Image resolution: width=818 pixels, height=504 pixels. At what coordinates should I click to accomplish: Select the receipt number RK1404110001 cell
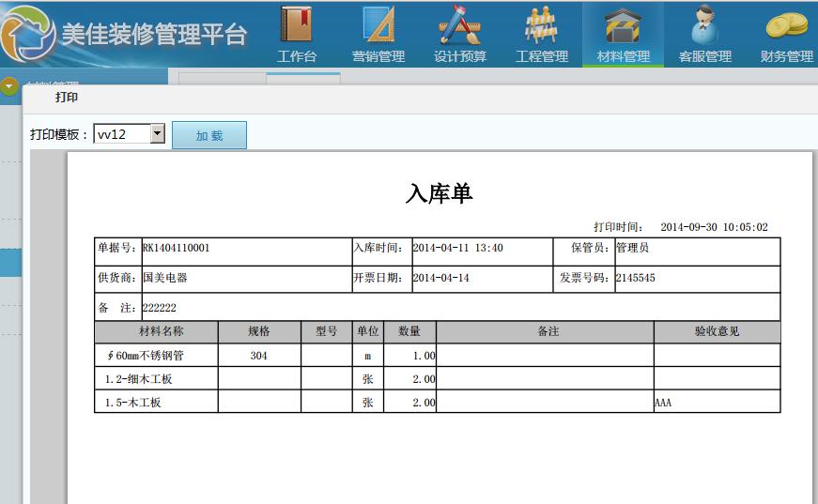[x=245, y=249]
